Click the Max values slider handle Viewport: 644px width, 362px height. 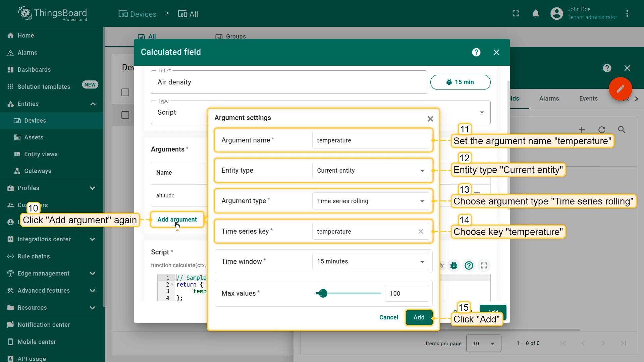[x=323, y=294]
